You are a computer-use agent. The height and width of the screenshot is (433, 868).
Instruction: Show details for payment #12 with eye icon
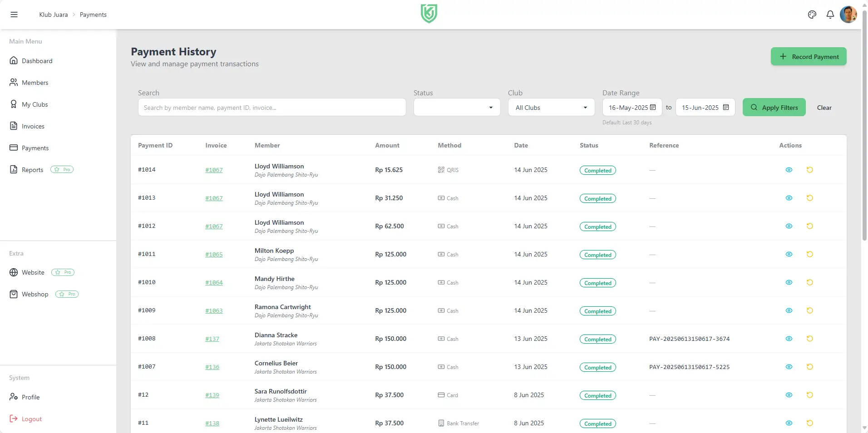[789, 395]
